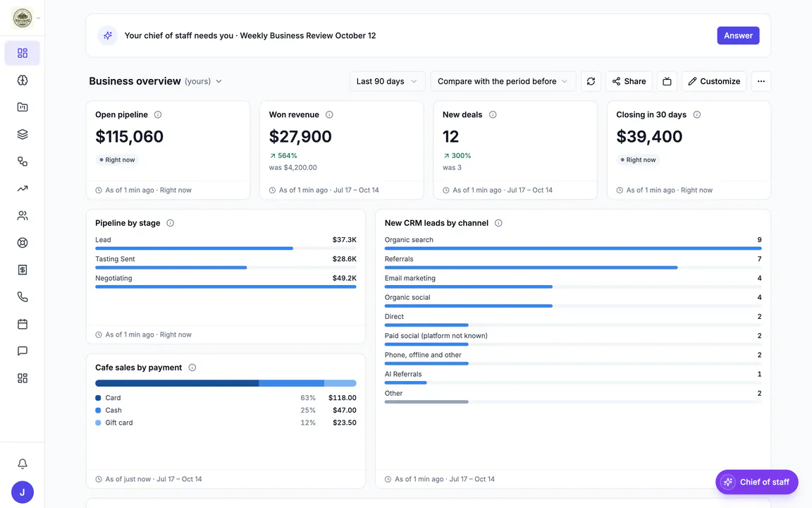
Task: Click the AI Referrals row label
Action: coord(403,374)
